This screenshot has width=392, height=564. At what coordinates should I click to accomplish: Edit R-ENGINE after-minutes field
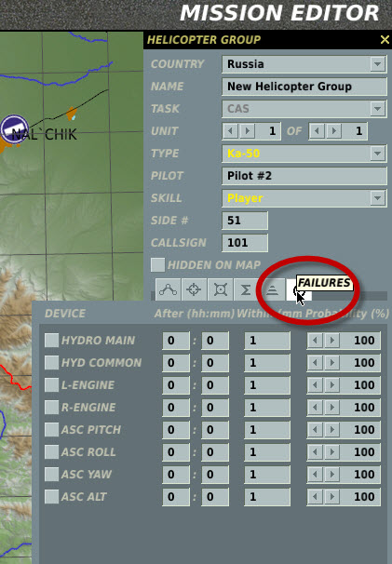[215, 407]
